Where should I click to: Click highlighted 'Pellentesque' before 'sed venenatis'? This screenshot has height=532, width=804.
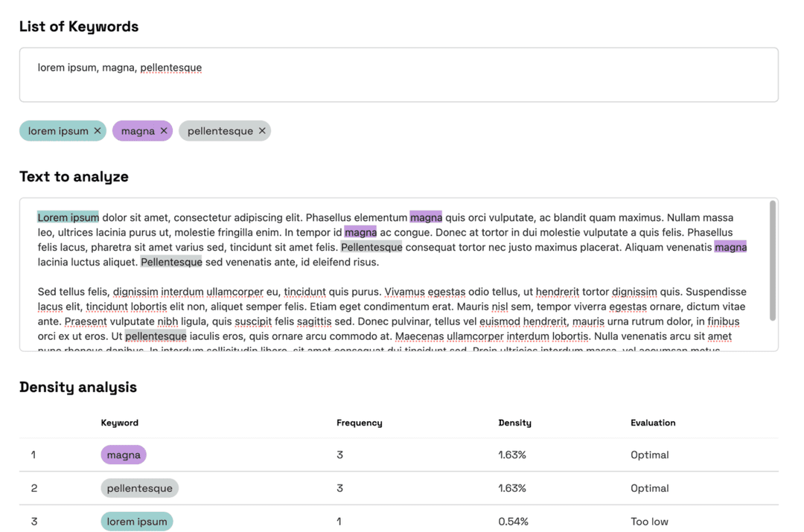point(171,262)
